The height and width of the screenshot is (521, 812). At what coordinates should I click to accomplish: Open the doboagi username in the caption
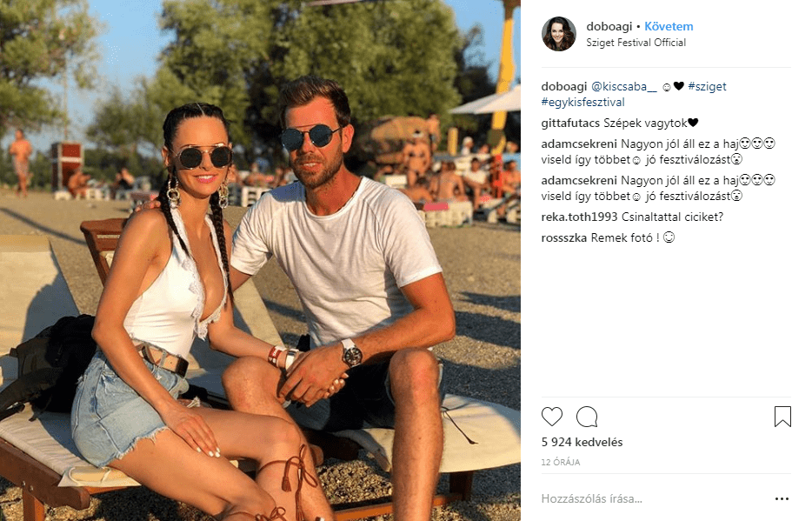tap(564, 86)
